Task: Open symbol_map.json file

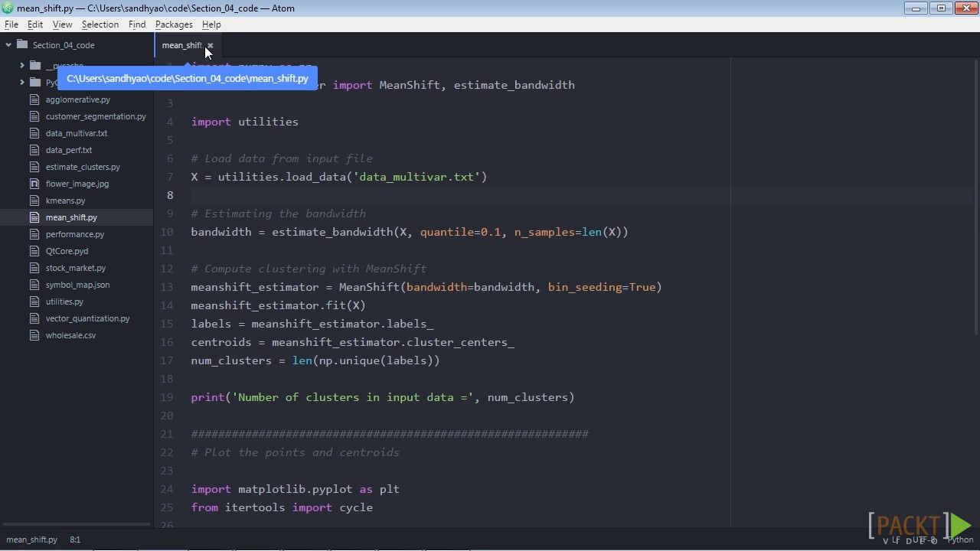Action: (x=77, y=285)
